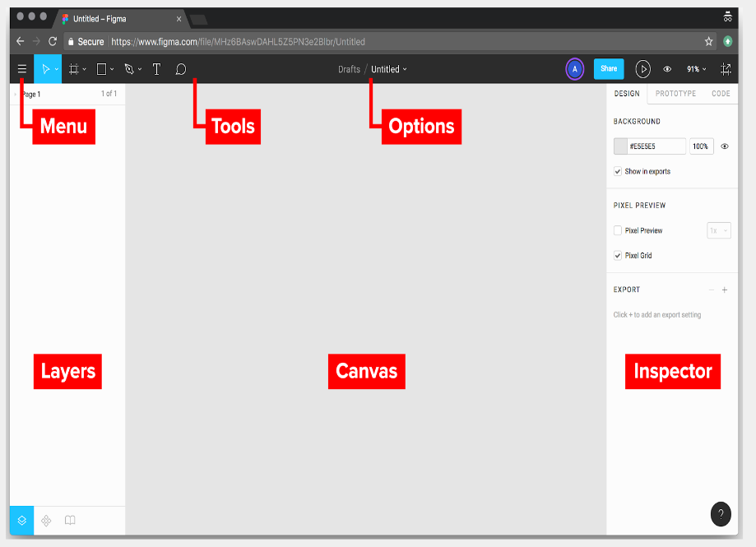Switch to the Components panel icon
Screen dimensions: 756x547
46,520
